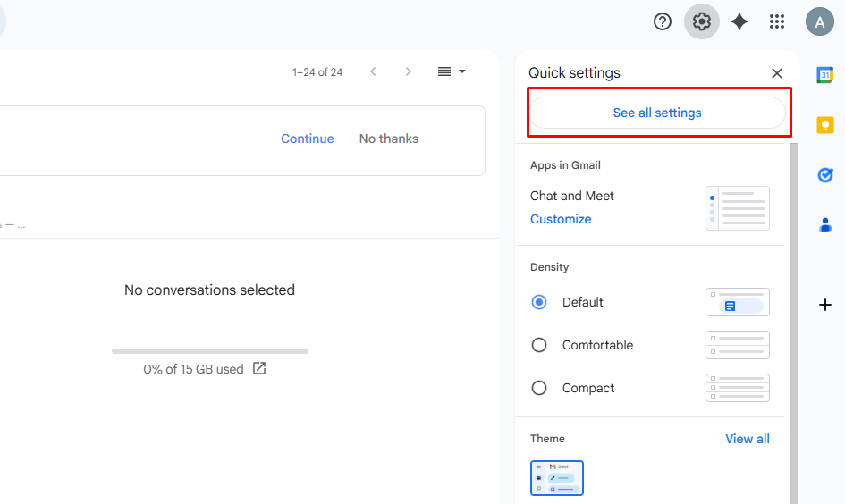The width and height of the screenshot is (845, 504).
Task: Open the Support help icon
Action: [x=663, y=22]
